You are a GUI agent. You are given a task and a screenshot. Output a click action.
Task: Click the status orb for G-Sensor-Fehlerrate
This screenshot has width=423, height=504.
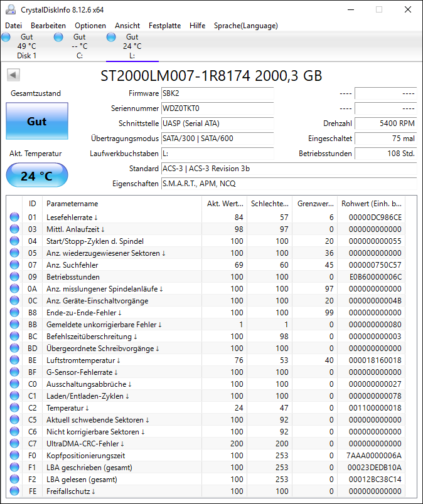(14, 372)
